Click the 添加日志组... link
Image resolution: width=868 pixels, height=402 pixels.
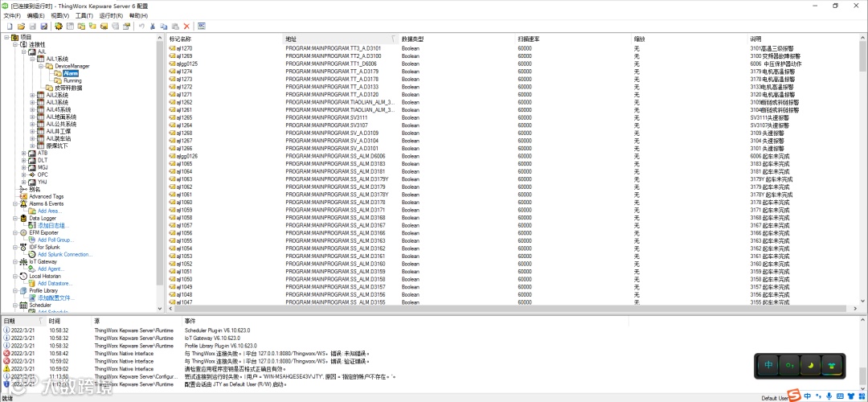(52, 225)
